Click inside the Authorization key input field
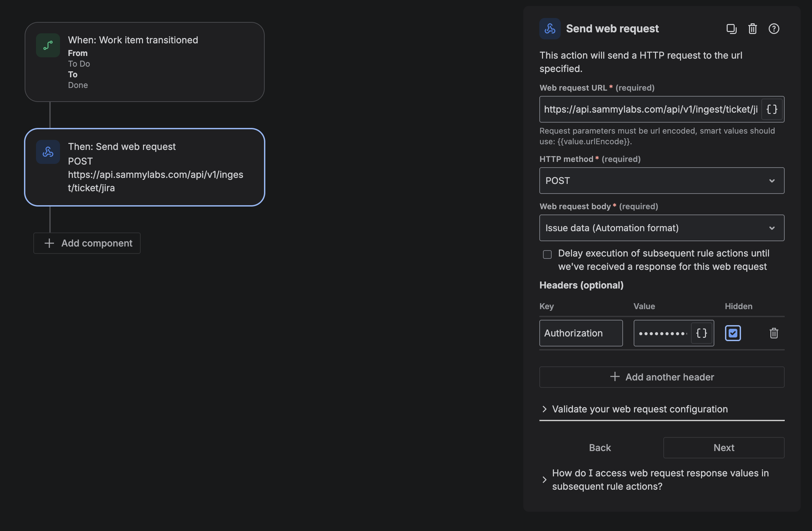 point(581,333)
